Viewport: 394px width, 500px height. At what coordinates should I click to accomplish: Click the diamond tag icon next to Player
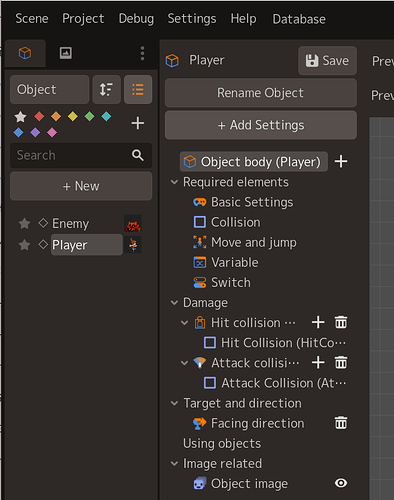tap(43, 244)
